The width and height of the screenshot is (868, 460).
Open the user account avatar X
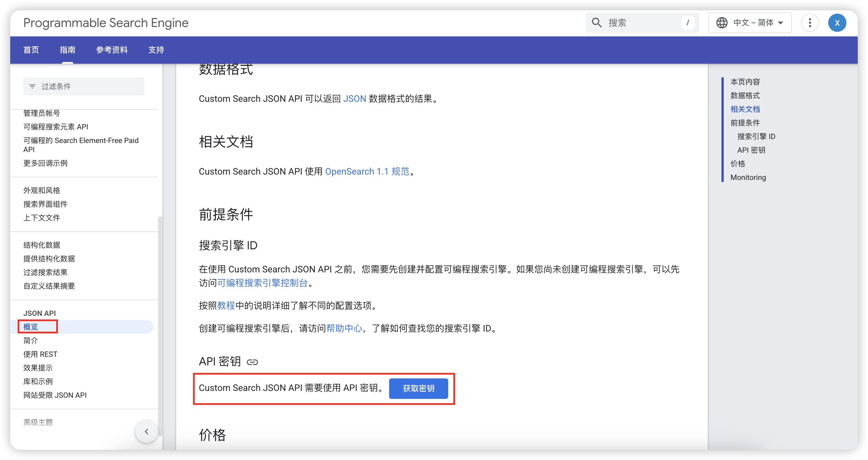(837, 22)
